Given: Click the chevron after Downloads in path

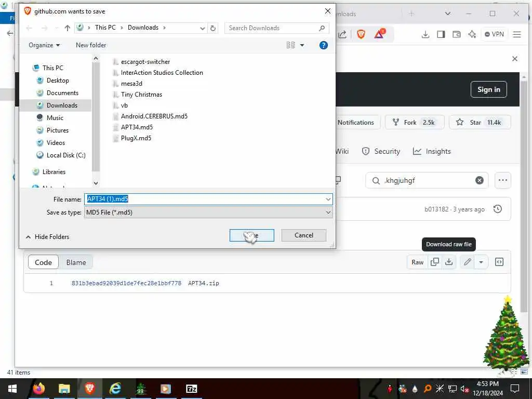Looking at the screenshot, I should pos(164,28).
